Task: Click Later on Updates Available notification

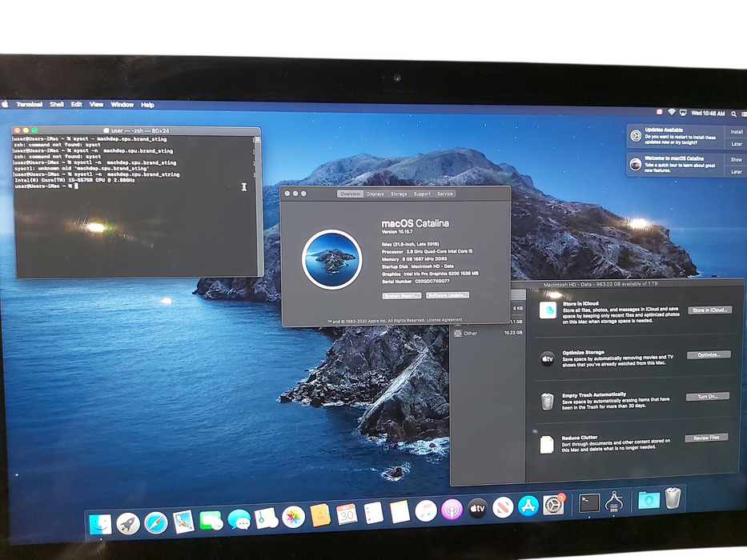Action: pos(737,144)
